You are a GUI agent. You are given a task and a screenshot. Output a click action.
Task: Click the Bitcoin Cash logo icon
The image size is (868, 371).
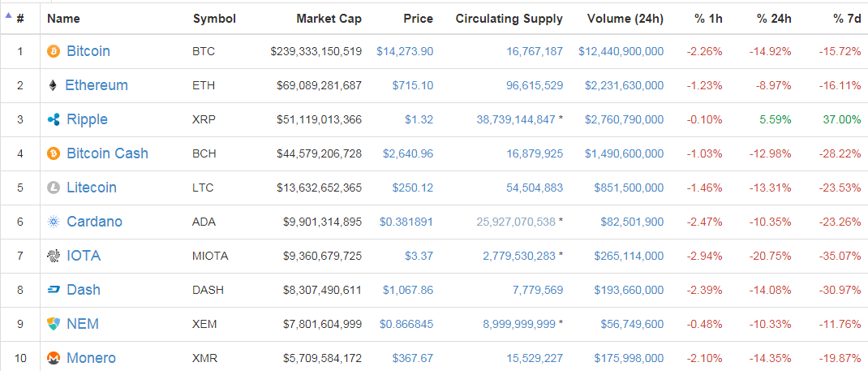coord(54,153)
